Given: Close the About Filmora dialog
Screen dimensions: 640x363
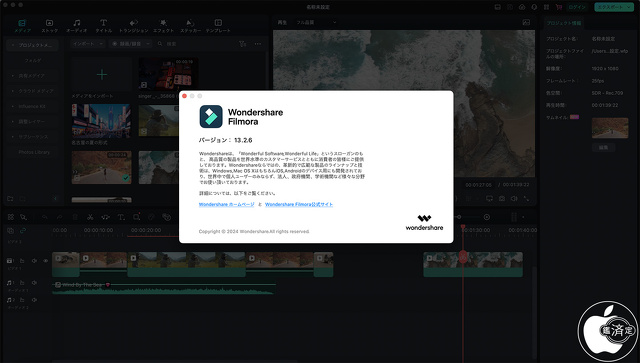Looking at the screenshot, I should point(184,96).
